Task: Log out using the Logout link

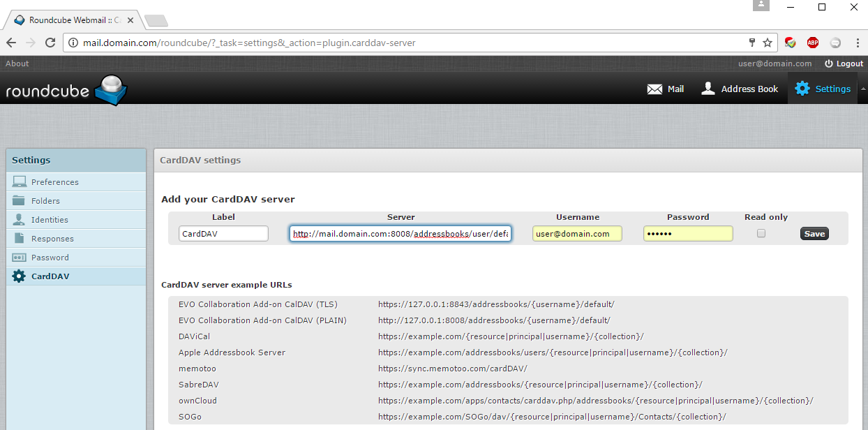Action: (x=844, y=64)
